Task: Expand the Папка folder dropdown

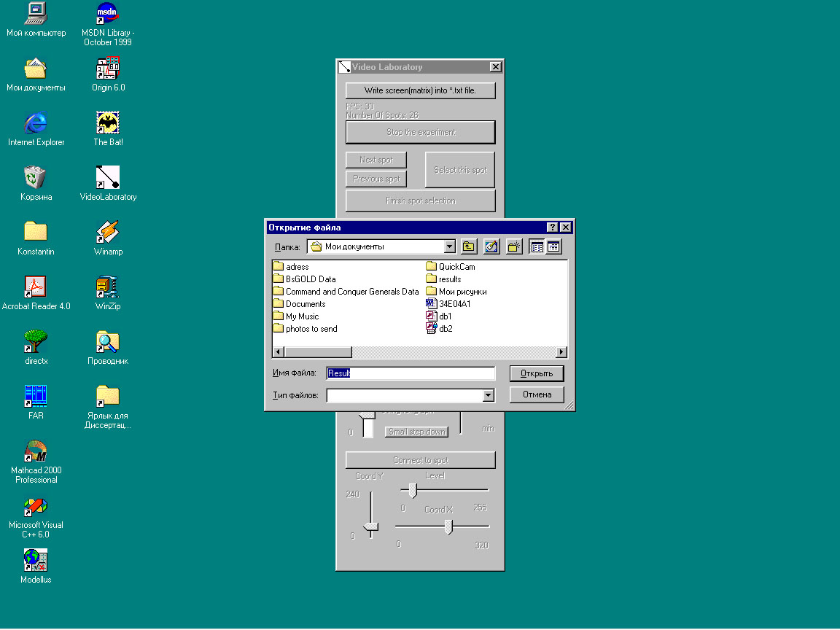Action: pyautogui.click(x=449, y=246)
